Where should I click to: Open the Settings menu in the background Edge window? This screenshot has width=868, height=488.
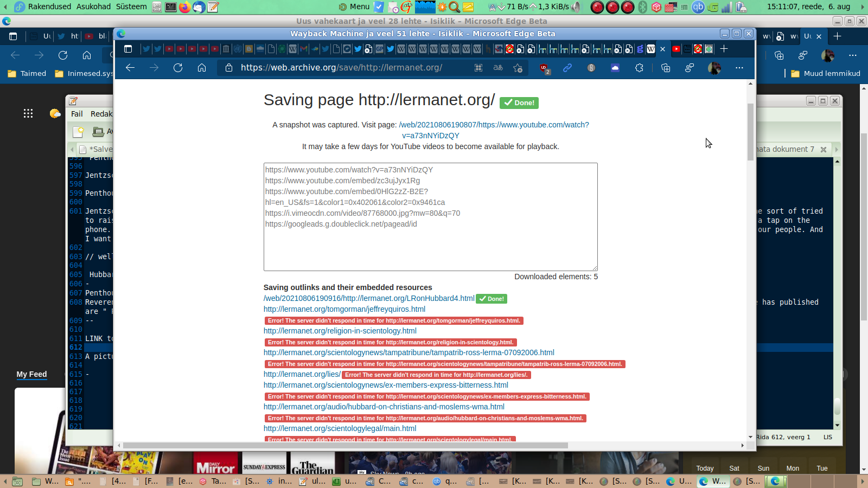click(853, 55)
